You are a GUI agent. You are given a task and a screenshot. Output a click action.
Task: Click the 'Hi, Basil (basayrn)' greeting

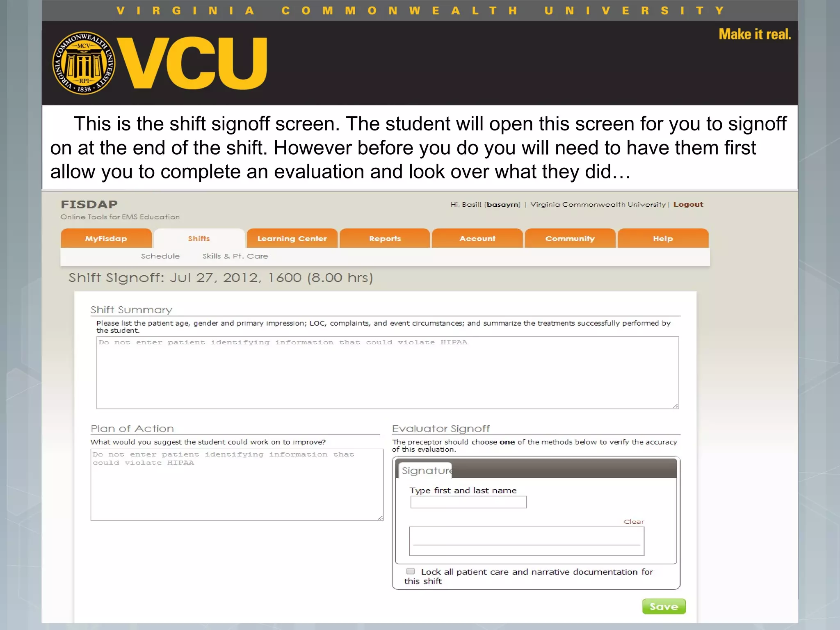(485, 204)
